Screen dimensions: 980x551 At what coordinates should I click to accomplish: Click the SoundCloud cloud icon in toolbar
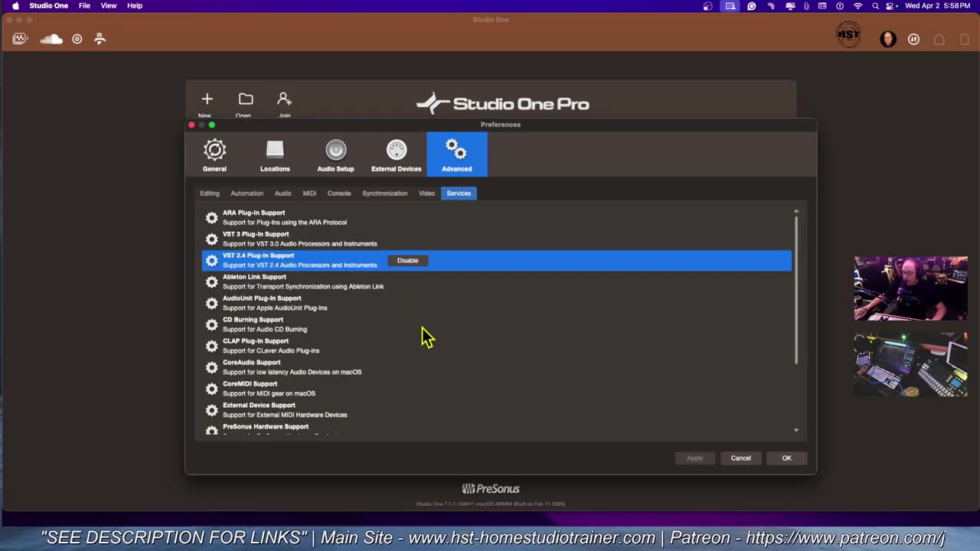pyautogui.click(x=51, y=39)
